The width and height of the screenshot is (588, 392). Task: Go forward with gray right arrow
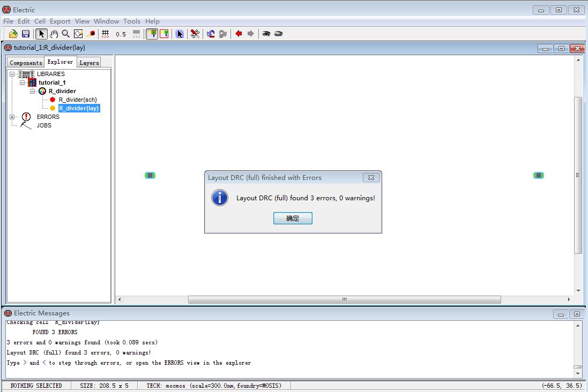(250, 34)
